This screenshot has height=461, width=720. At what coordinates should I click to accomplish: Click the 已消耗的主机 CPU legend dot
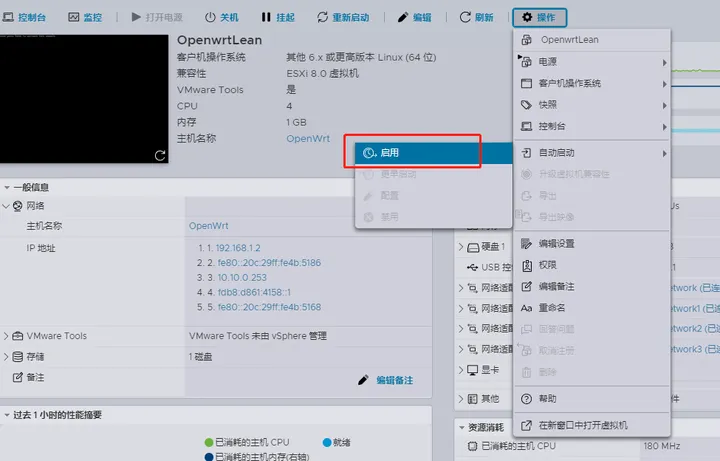coord(209,442)
